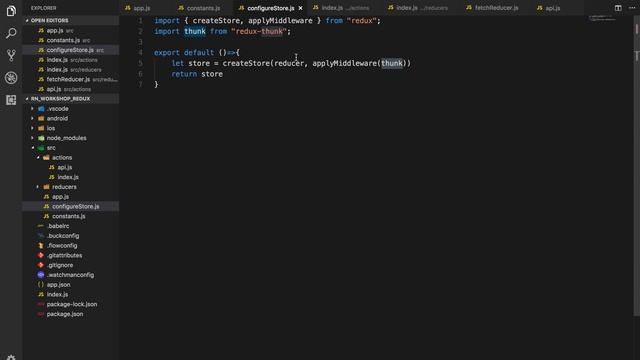
Task: Click the code minimap preview
Action: coord(602,18)
